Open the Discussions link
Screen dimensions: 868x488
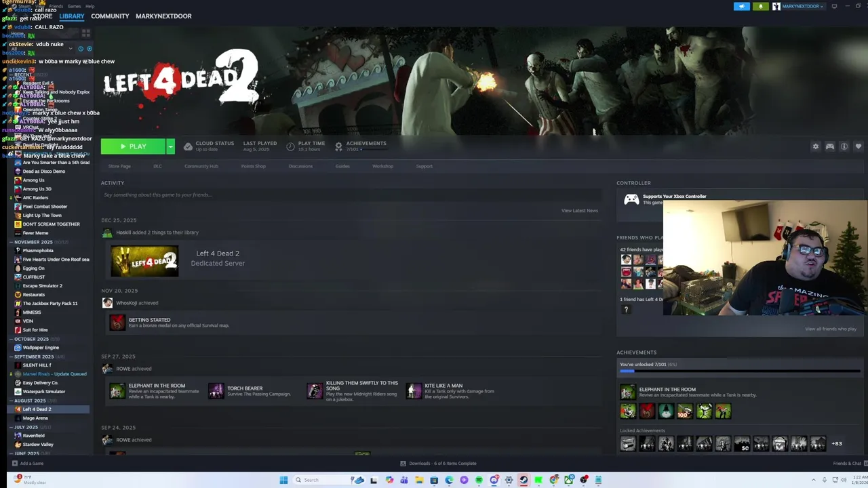pos(300,166)
